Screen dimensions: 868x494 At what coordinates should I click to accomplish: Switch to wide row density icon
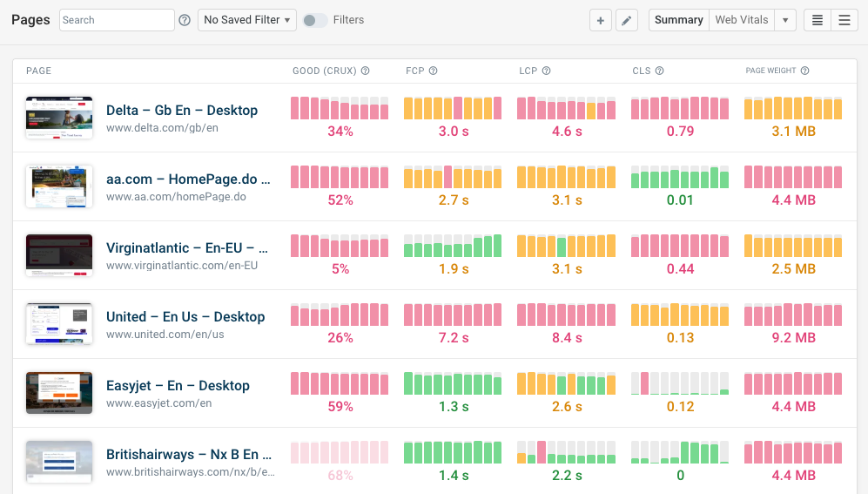click(x=844, y=21)
